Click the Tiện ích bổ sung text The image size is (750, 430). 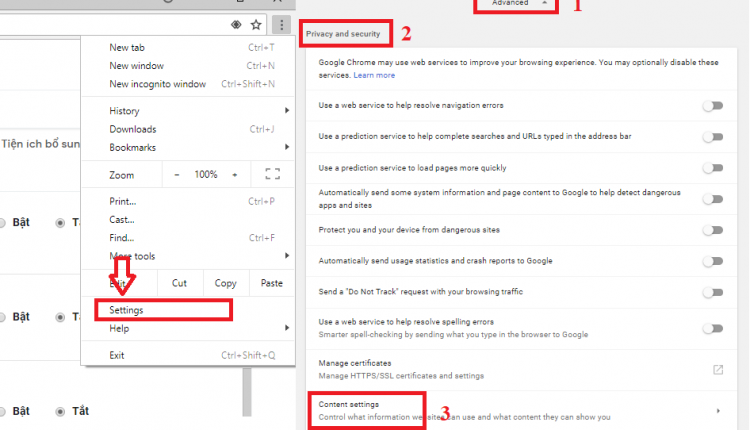[40, 144]
